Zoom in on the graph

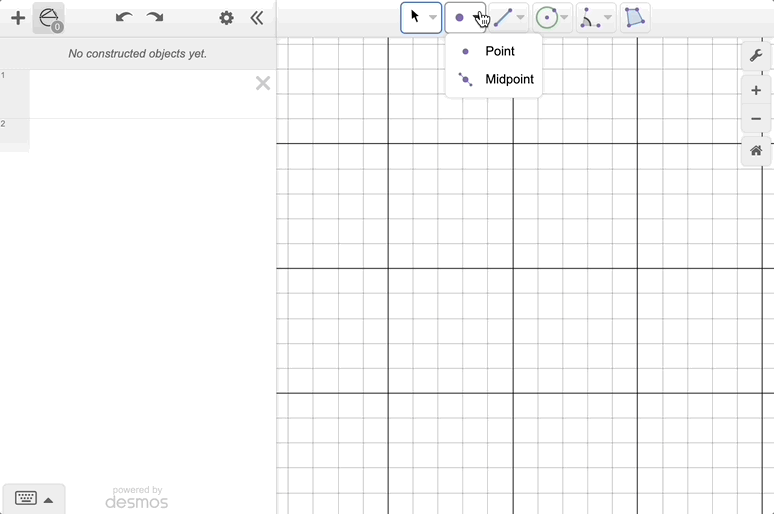[x=756, y=90]
